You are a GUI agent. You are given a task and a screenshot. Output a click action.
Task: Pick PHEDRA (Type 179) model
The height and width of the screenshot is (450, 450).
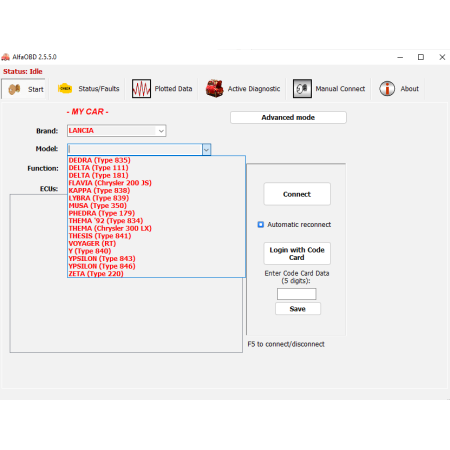point(156,213)
